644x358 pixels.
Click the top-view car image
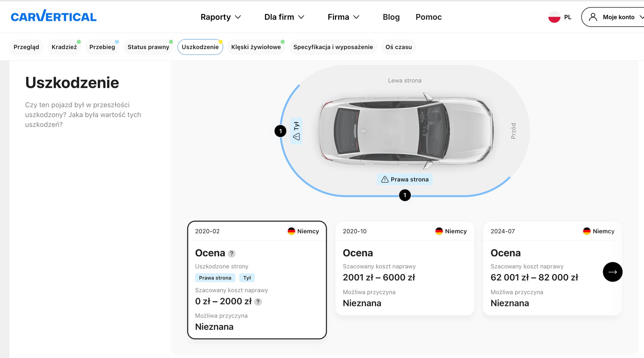(406, 131)
